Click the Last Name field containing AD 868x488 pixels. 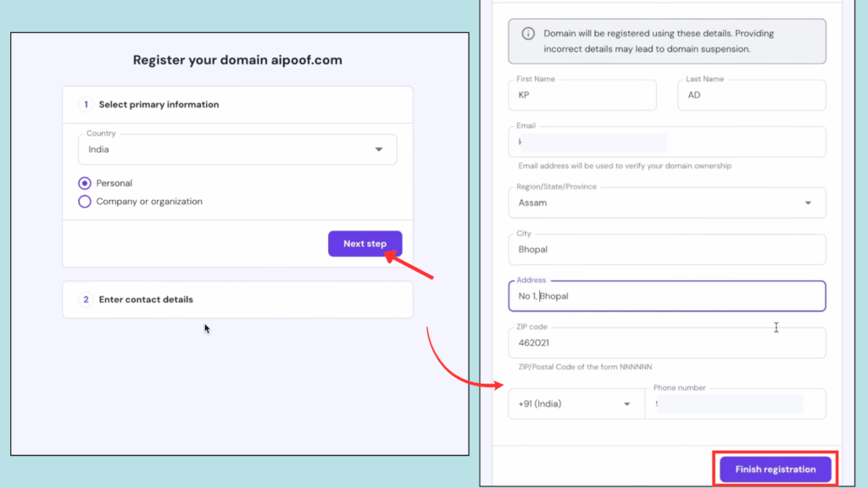(x=751, y=95)
